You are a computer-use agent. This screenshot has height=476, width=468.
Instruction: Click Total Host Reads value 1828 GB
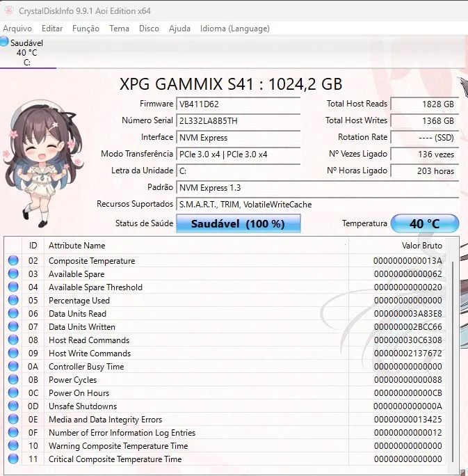[425, 104]
